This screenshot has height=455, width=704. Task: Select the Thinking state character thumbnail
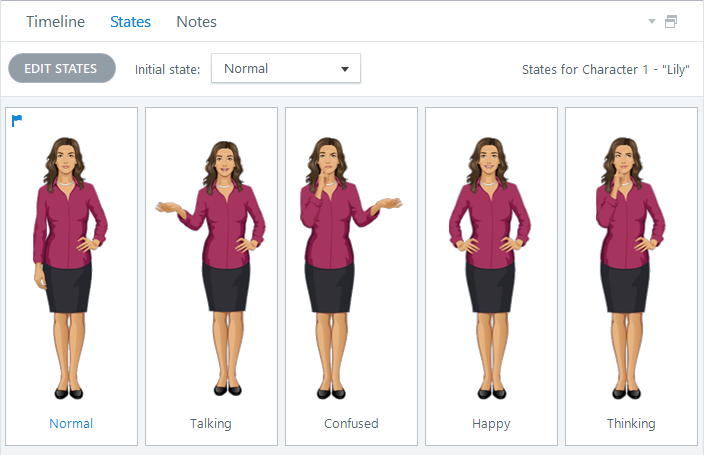click(x=630, y=268)
